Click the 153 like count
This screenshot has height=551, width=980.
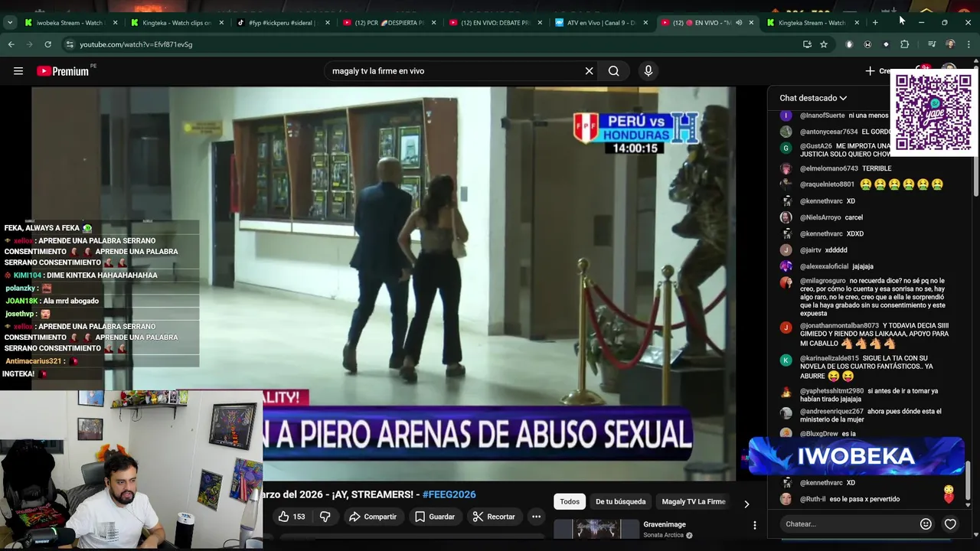click(x=299, y=517)
